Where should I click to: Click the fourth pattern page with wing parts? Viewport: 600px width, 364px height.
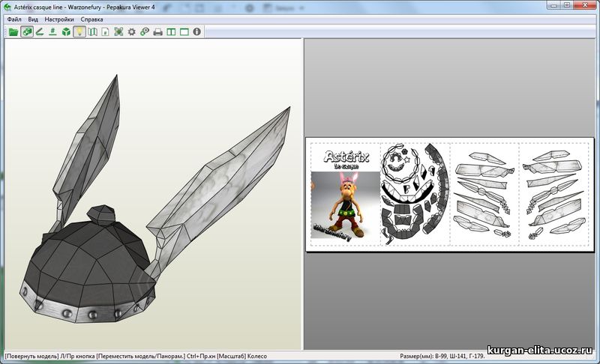tap(554, 194)
